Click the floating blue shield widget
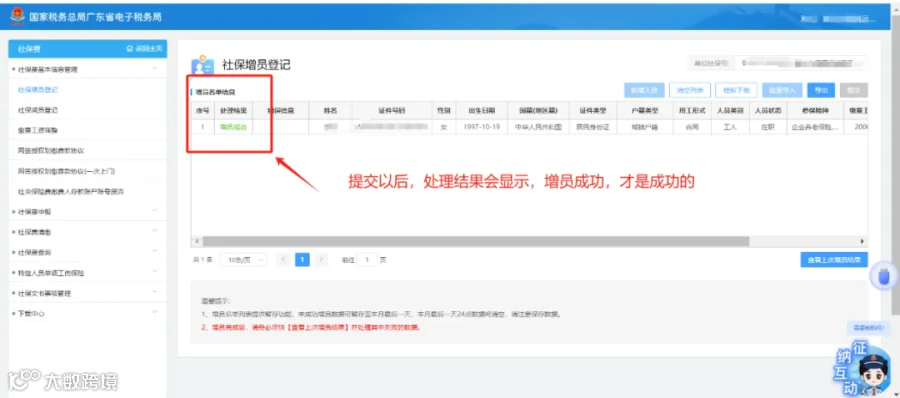 pyautogui.click(x=885, y=276)
